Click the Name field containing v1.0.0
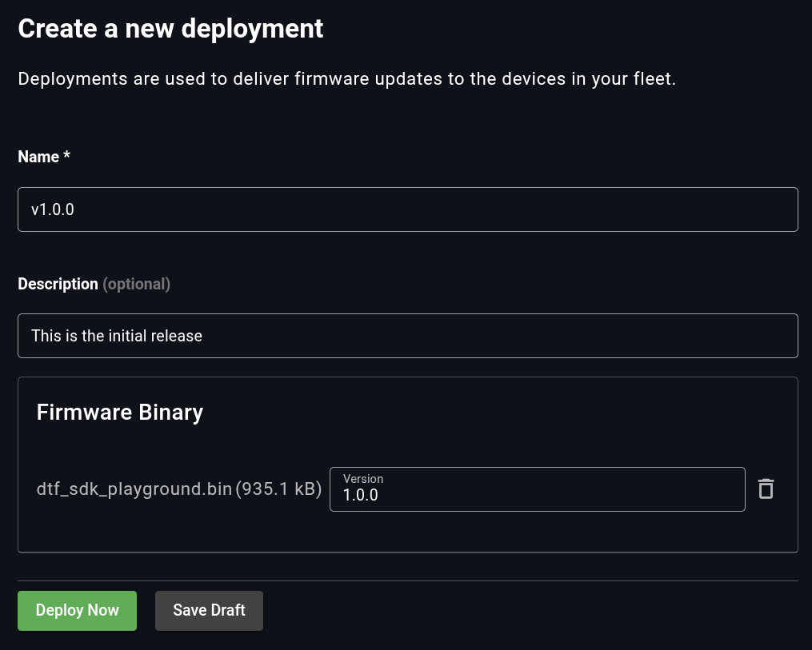Screen dimensions: 812x650 (x=408, y=209)
